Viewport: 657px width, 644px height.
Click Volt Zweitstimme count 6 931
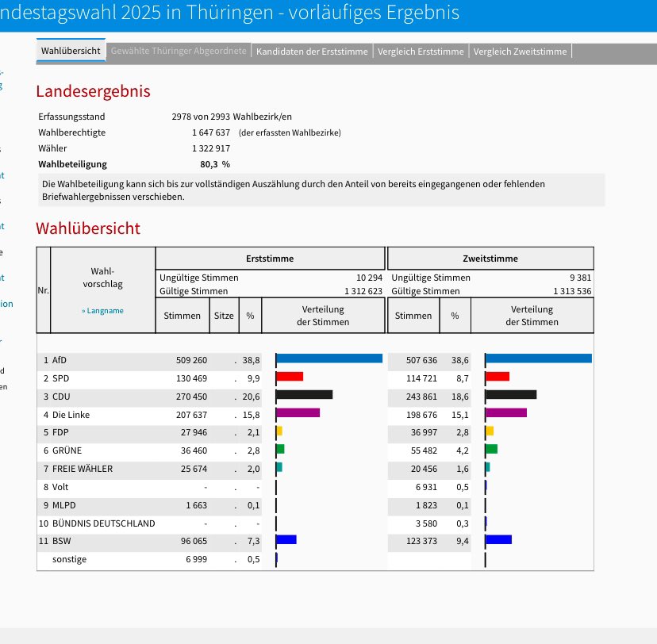point(426,487)
